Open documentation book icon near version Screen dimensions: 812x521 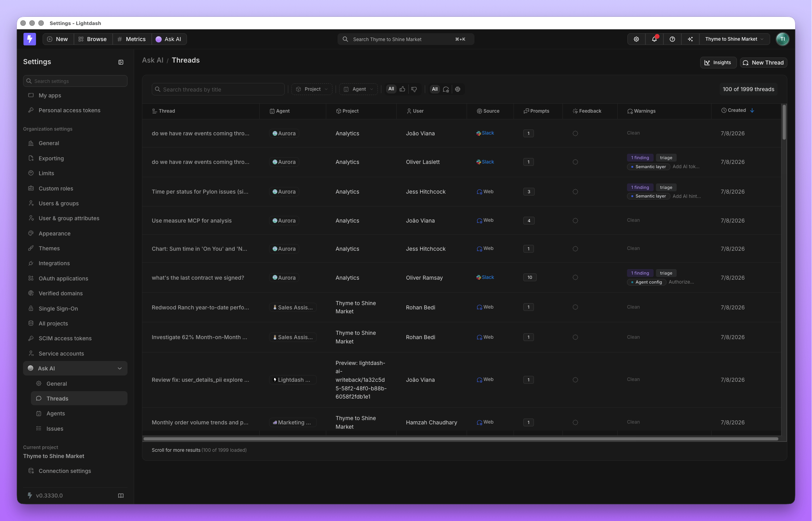tap(121, 496)
